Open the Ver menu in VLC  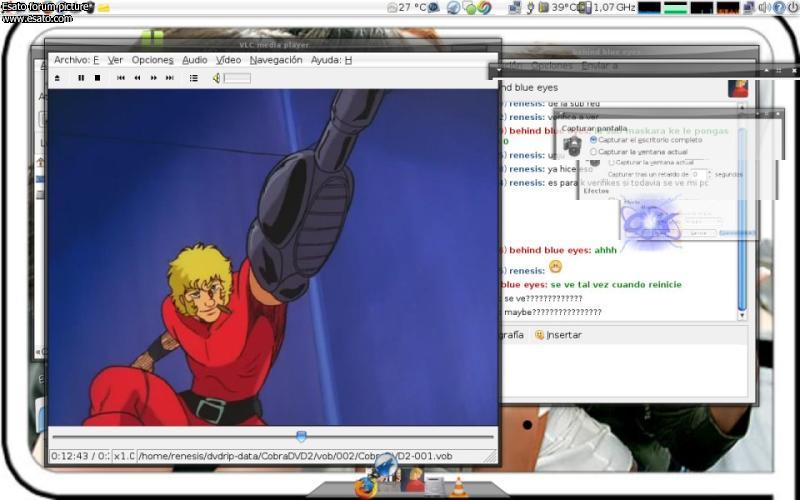(x=115, y=60)
